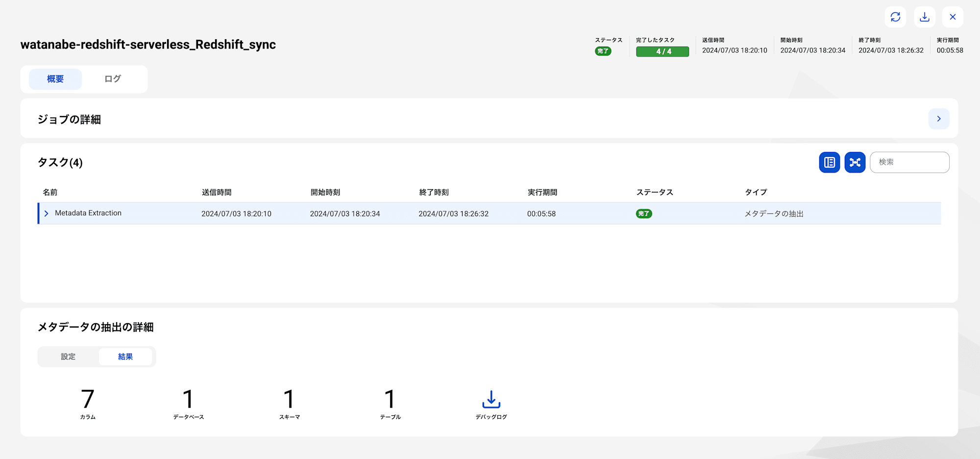This screenshot has height=459, width=980.
Task: Click the 実行期間 column header
Action: 542,192
